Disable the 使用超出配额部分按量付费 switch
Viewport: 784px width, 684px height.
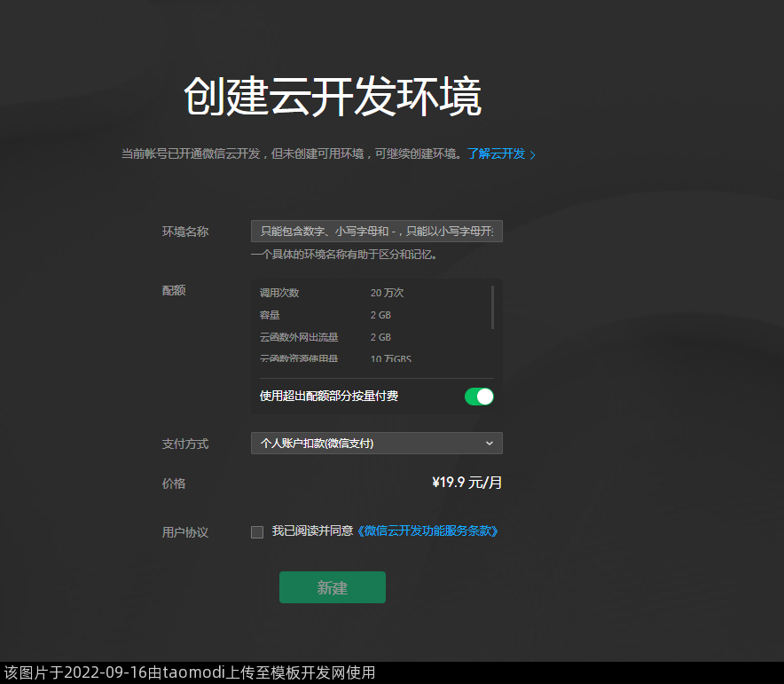(479, 397)
